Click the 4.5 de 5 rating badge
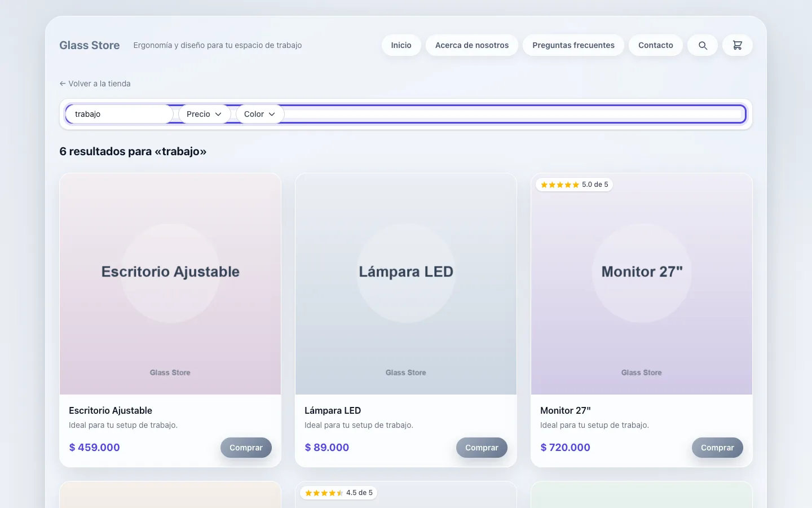This screenshot has height=508, width=812. (x=338, y=493)
